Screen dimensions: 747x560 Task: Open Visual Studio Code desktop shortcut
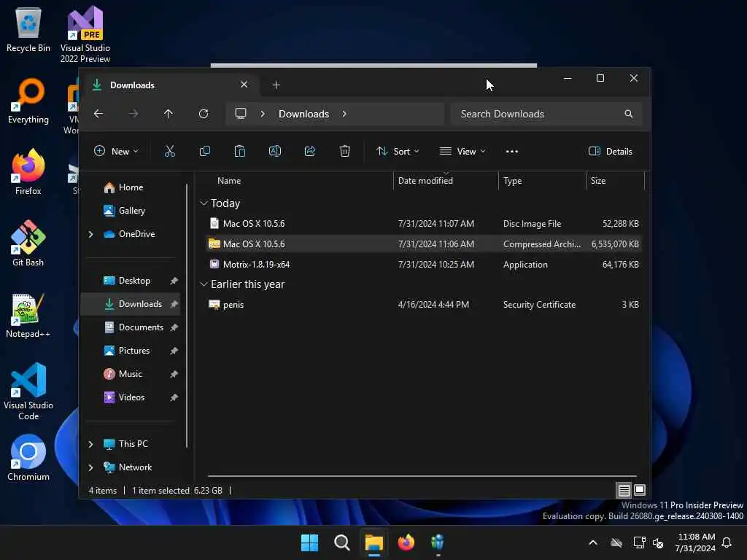point(28,392)
